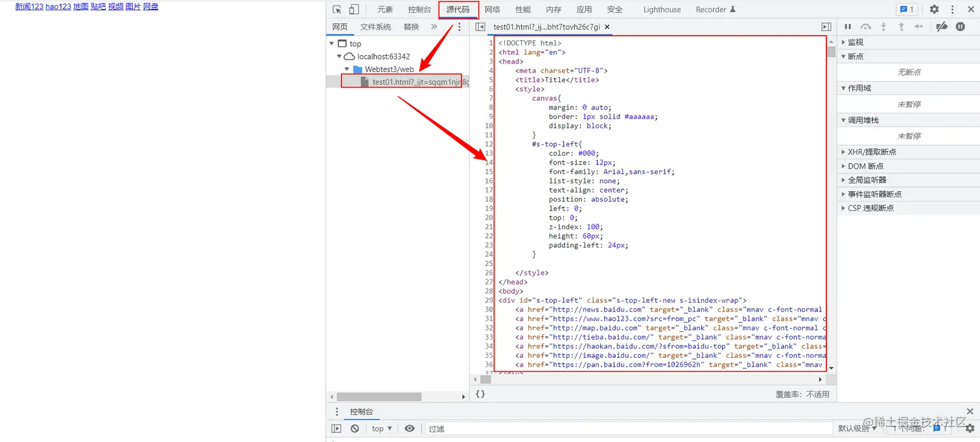
Task: Activate the inspect element picker icon
Action: coord(337,10)
